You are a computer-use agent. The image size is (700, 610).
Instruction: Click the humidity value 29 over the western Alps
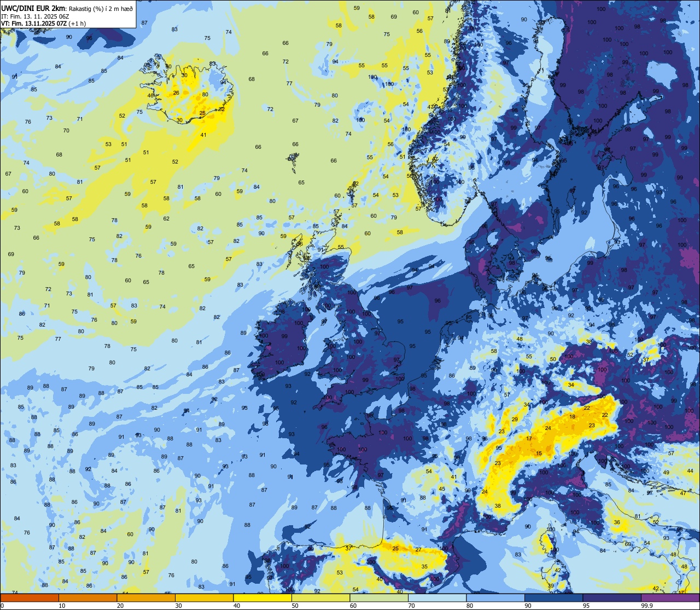(515, 419)
